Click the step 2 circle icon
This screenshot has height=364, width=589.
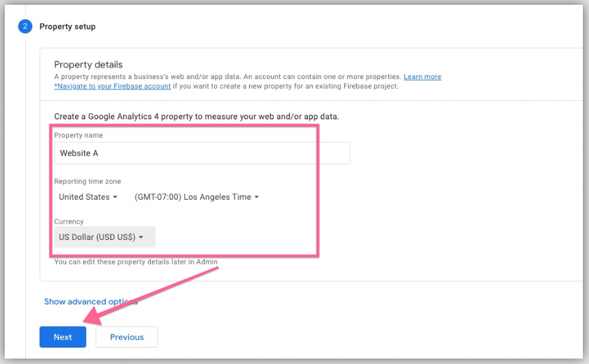(x=25, y=27)
